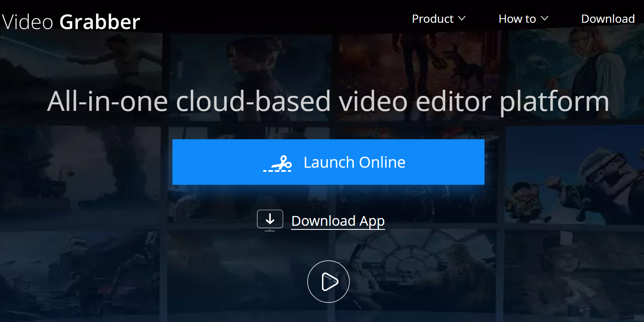Screen dimensions: 644x322
Task: Click the scissors icon on Launch Online
Action: coord(278,164)
